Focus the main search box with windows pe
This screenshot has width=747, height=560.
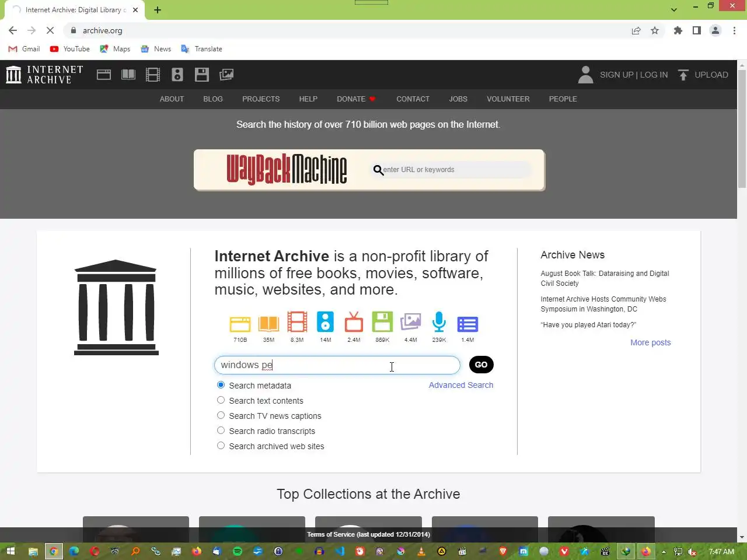pyautogui.click(x=337, y=365)
